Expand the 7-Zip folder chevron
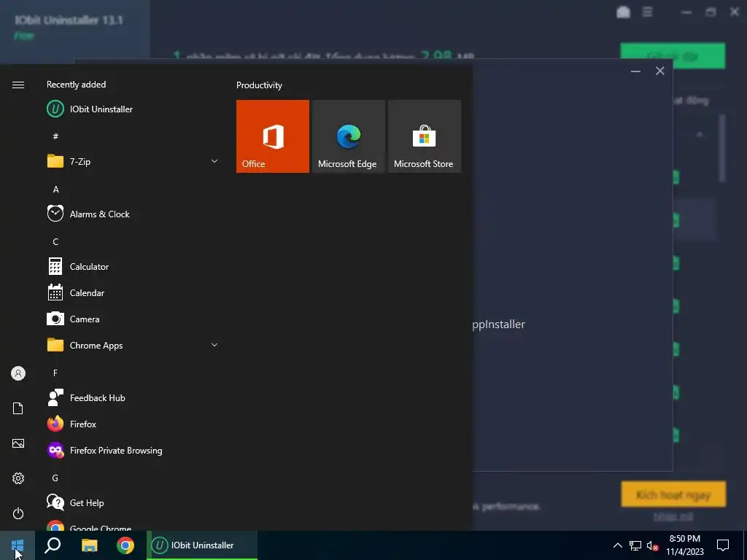This screenshot has width=747, height=560. pos(214,161)
